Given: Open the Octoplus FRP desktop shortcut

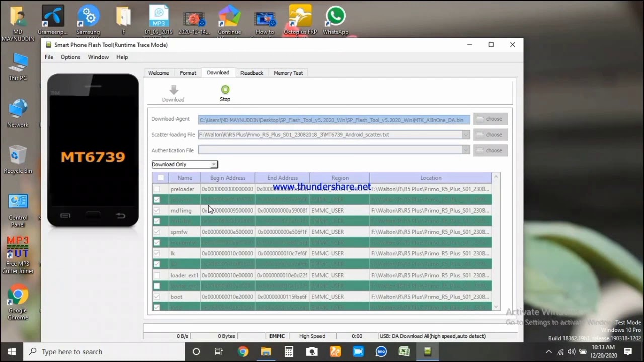Looking at the screenshot, I should point(300,20).
